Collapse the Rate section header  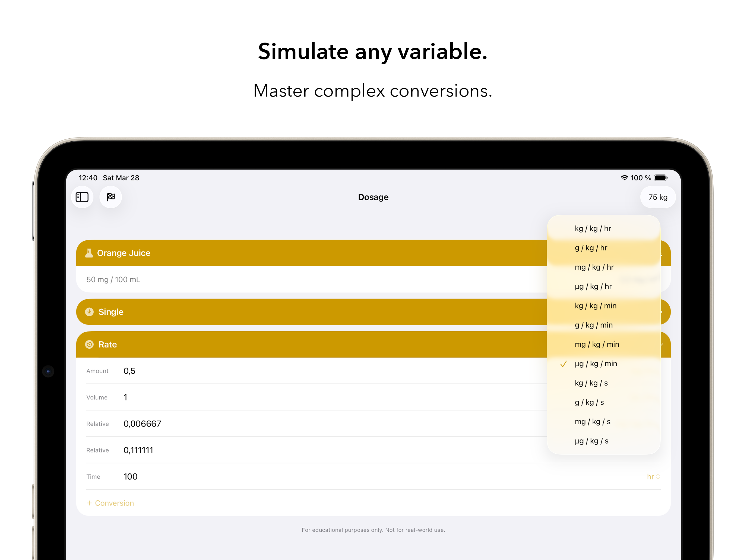tap(373, 344)
